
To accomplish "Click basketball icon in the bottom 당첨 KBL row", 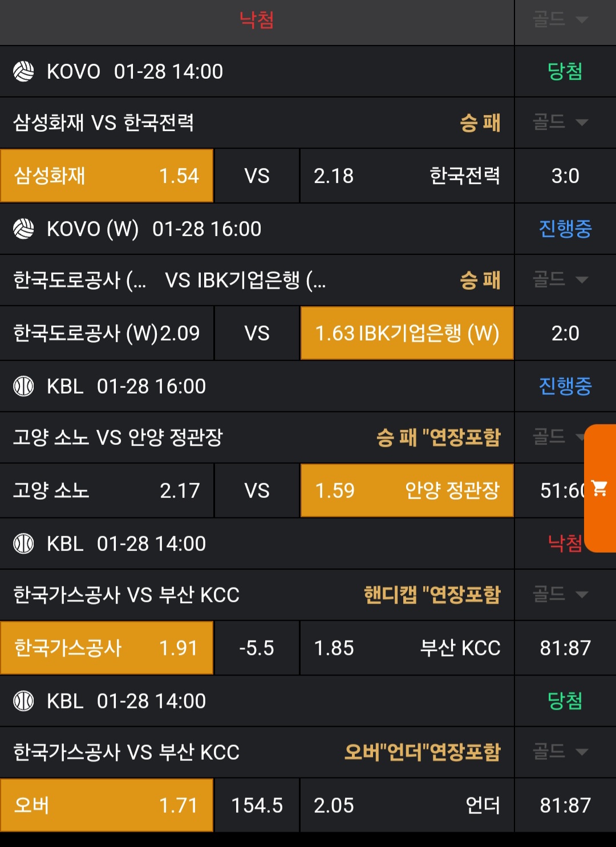I will pyautogui.click(x=23, y=701).
